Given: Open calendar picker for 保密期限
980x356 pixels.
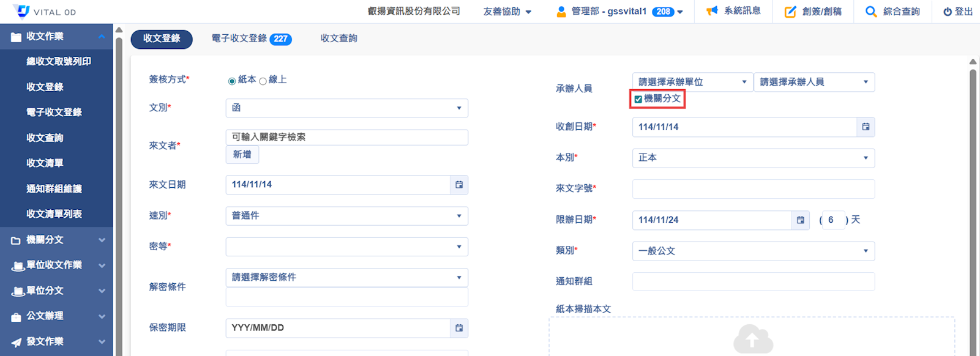Looking at the screenshot, I should (x=459, y=328).
